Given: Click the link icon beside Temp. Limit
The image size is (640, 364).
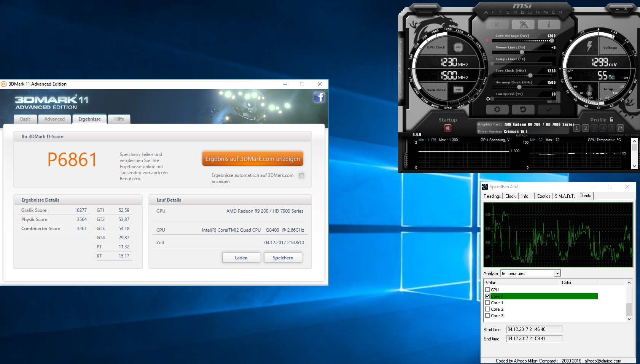Looking at the screenshot, I should [491, 59].
